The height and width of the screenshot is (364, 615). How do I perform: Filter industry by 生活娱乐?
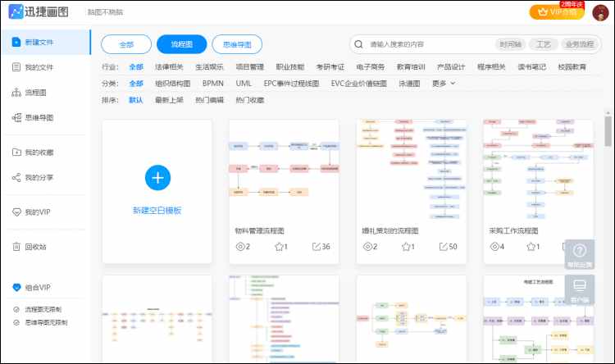209,67
